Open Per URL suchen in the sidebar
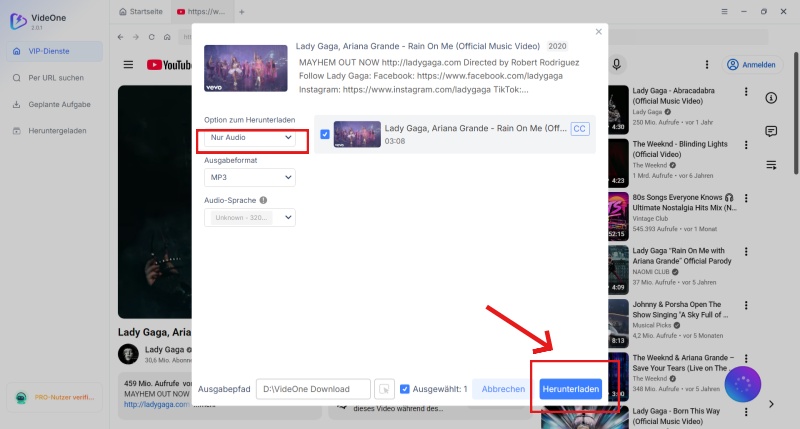The width and height of the screenshot is (800, 429). [x=55, y=78]
